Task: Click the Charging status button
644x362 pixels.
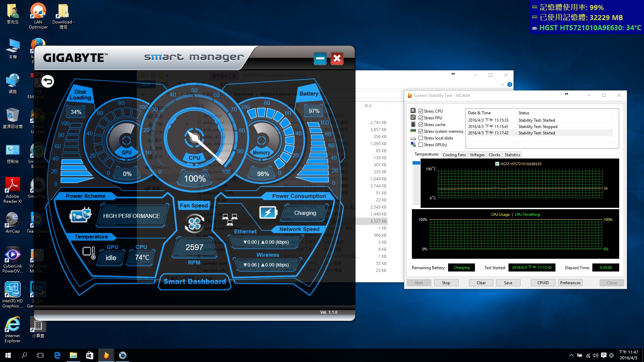Action: click(305, 213)
